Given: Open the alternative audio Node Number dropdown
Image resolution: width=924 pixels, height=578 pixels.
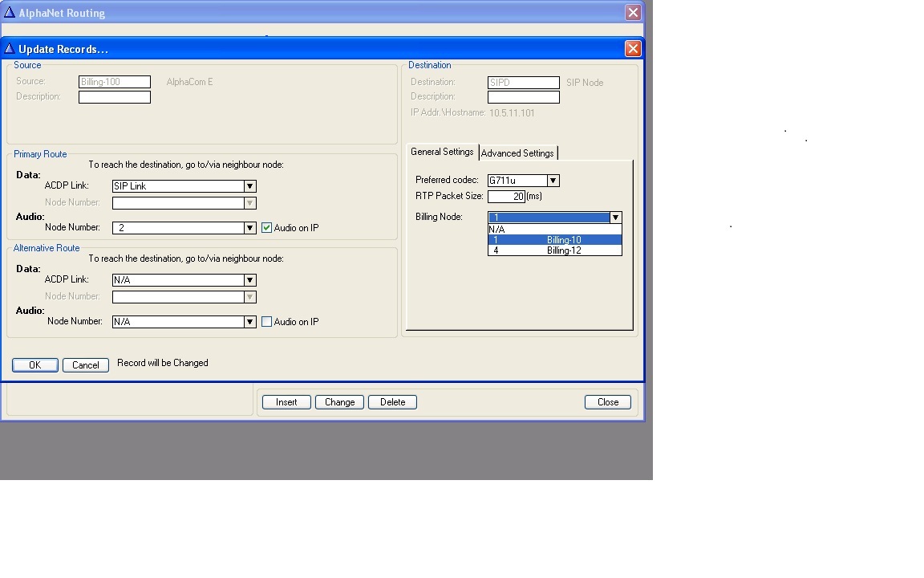Looking at the screenshot, I should [249, 322].
